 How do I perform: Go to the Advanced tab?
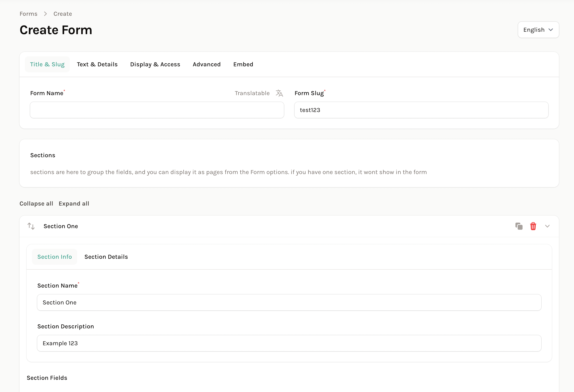206,64
